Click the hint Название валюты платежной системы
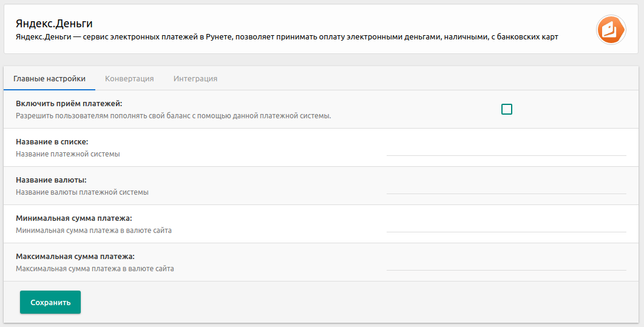This screenshot has width=644, height=327. click(x=82, y=192)
